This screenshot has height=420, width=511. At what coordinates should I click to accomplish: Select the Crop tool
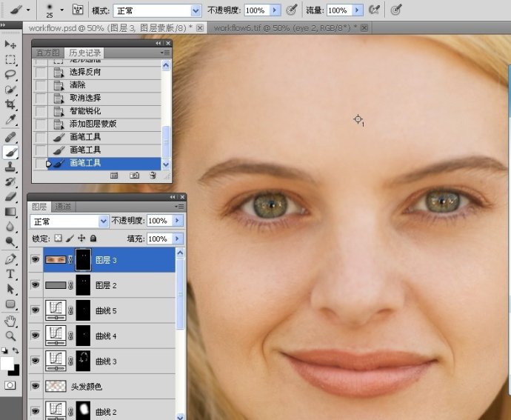point(10,104)
